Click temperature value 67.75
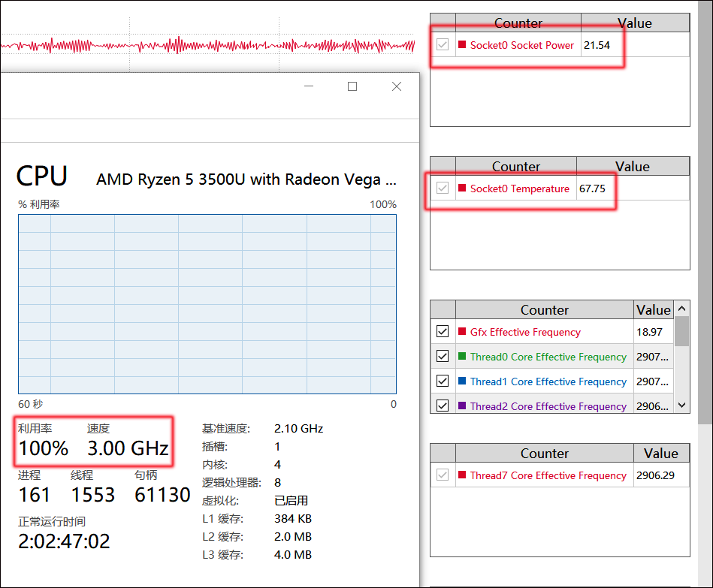 (x=592, y=188)
